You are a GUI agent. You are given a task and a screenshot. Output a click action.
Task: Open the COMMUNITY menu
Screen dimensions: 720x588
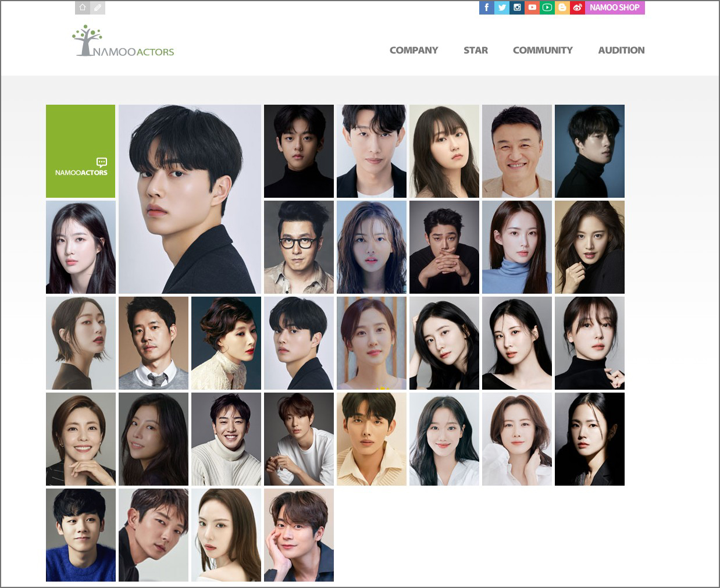543,50
